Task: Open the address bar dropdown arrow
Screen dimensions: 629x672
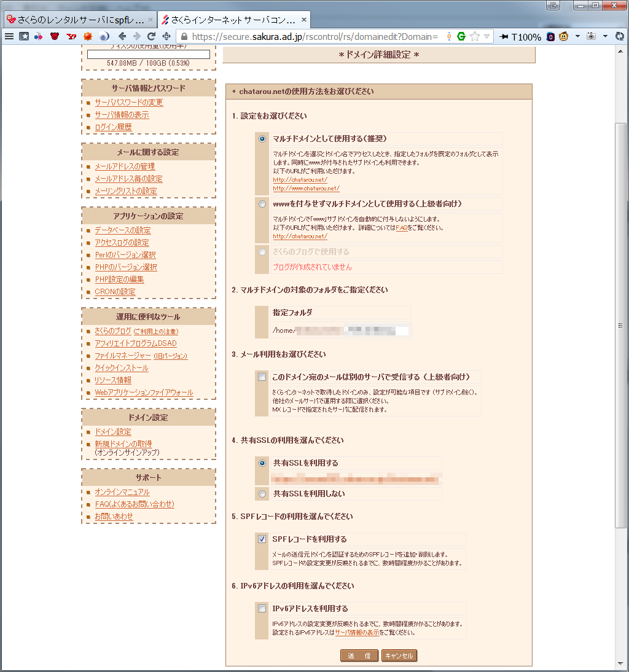Action: (486, 37)
